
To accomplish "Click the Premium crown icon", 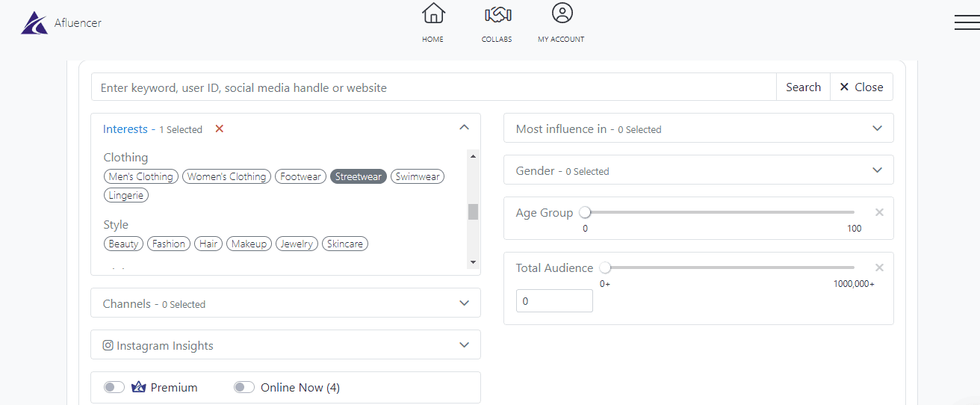I will tap(139, 387).
